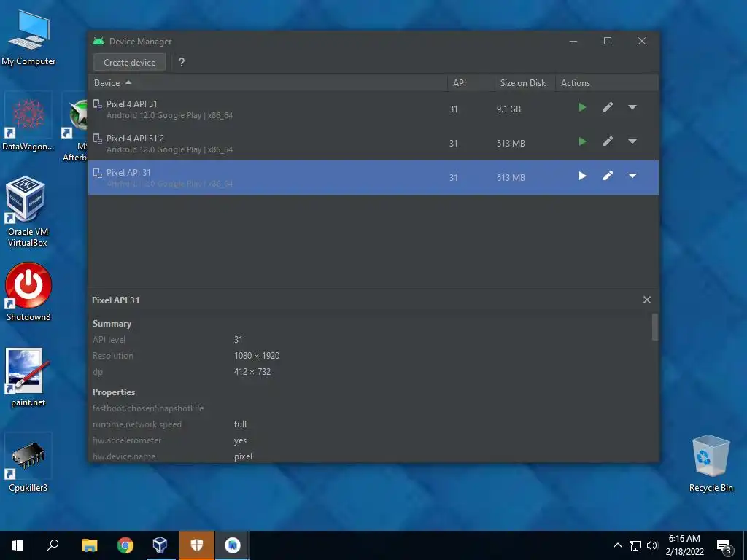Open the Shutdown8 desktop shortcut
This screenshot has height=560, width=747.
(28, 292)
